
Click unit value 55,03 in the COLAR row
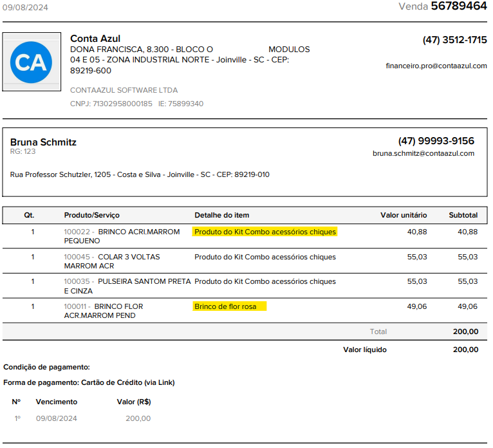click(417, 257)
